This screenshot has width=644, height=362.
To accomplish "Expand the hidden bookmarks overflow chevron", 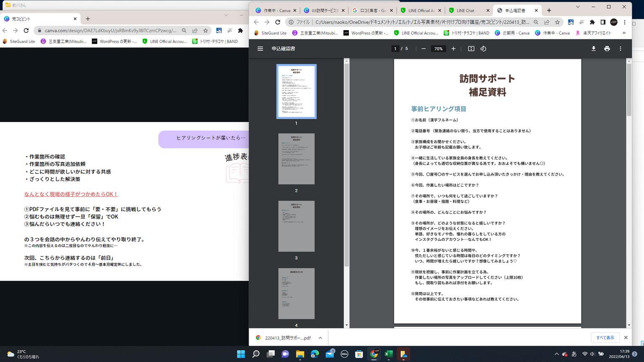I will click(624, 33).
